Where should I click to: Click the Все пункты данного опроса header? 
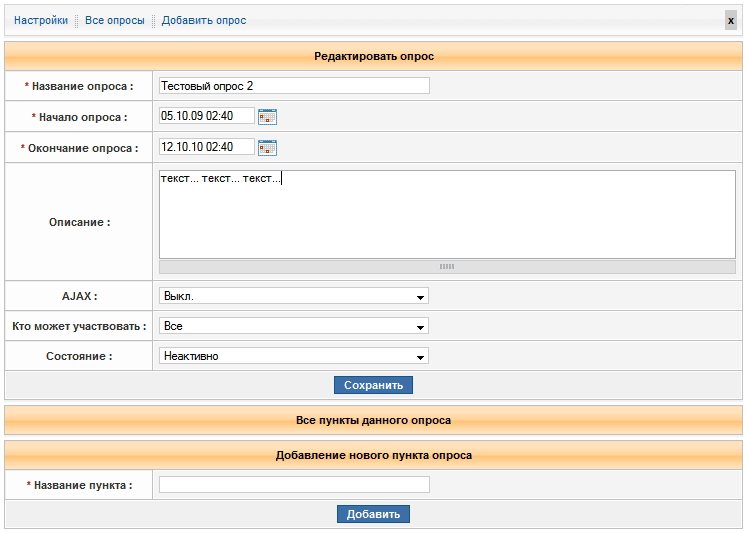(x=373, y=420)
